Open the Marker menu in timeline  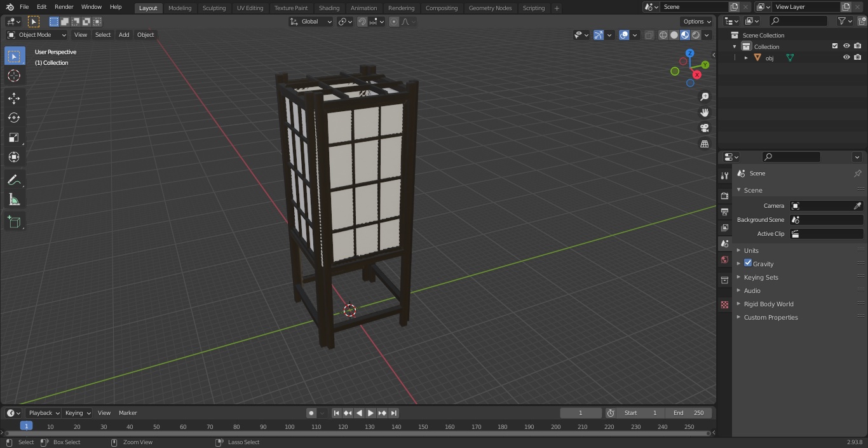128,413
